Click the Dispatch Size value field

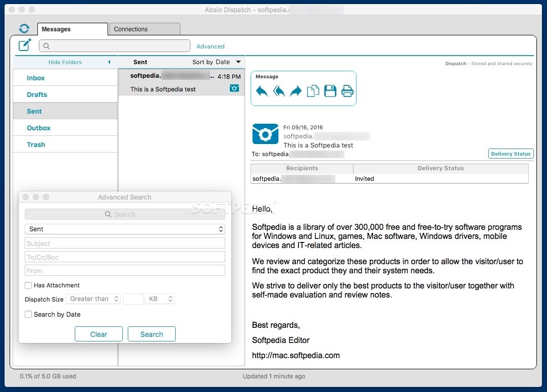133,299
